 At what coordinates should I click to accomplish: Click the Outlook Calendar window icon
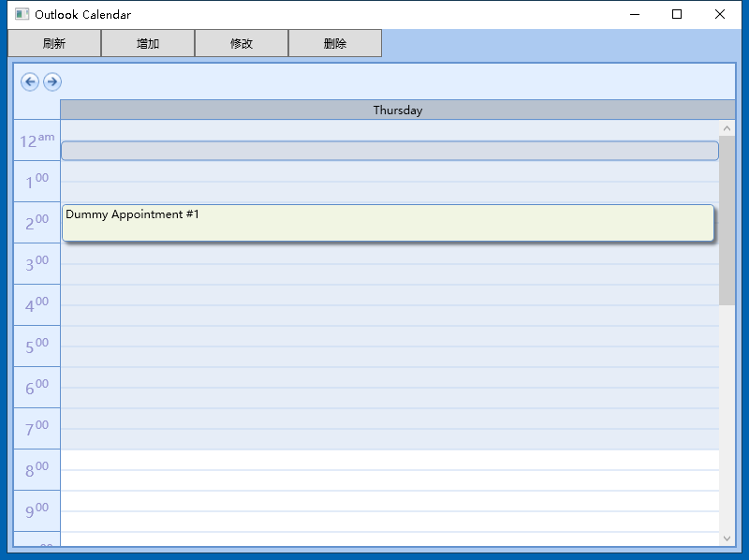(x=22, y=14)
